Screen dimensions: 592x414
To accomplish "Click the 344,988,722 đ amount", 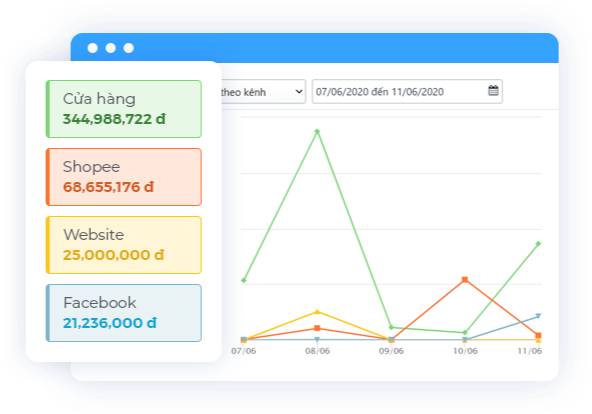I will (x=114, y=119).
